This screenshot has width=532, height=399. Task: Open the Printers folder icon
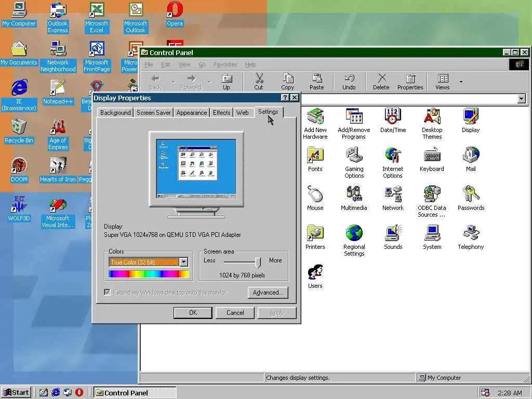(x=315, y=237)
